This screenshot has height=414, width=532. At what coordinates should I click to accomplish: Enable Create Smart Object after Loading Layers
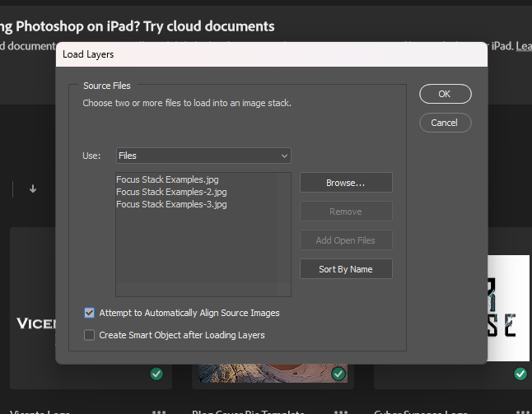point(89,335)
